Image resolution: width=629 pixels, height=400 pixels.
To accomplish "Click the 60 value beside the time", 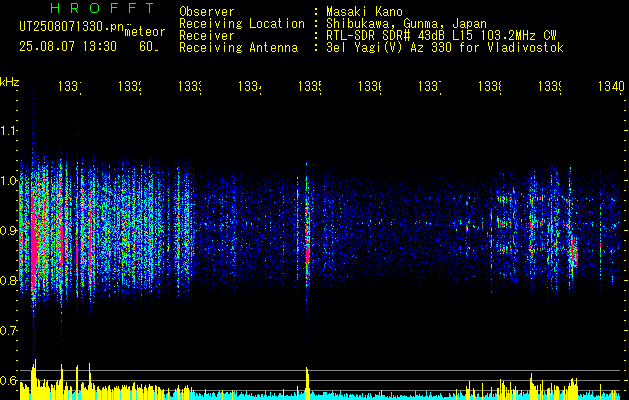I will coord(148,47).
